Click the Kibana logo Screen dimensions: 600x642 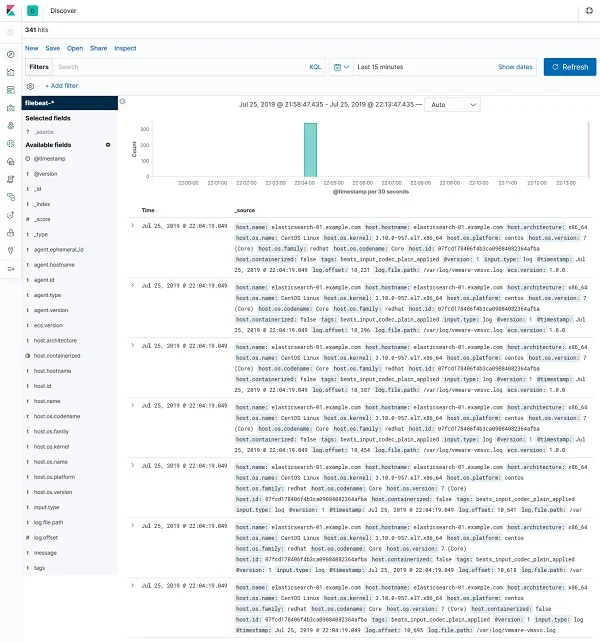10,10
